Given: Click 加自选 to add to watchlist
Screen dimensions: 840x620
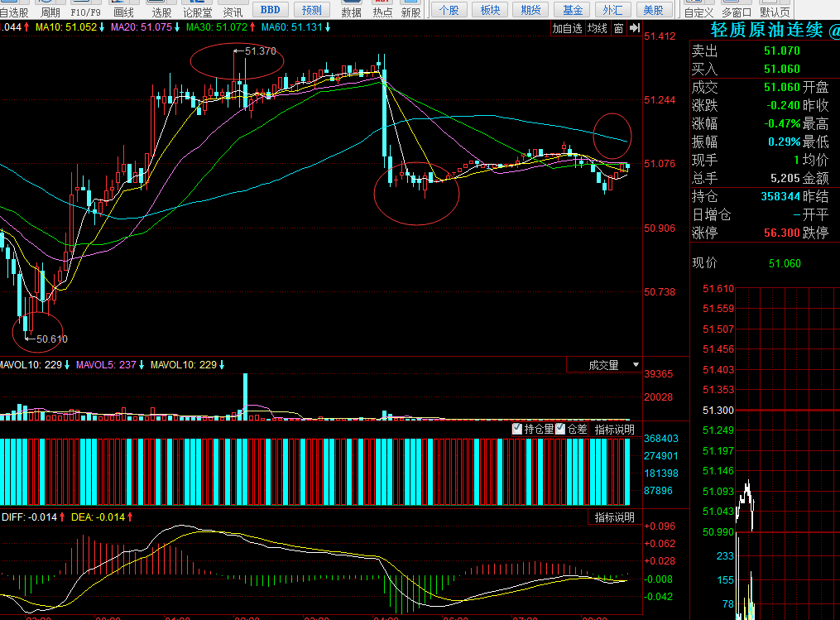Looking at the screenshot, I should 568,28.
